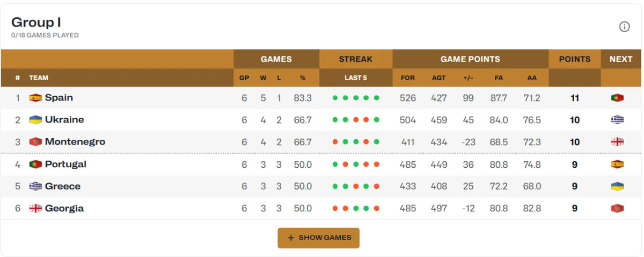
Task: Click the Next column header
Action: 621,59
